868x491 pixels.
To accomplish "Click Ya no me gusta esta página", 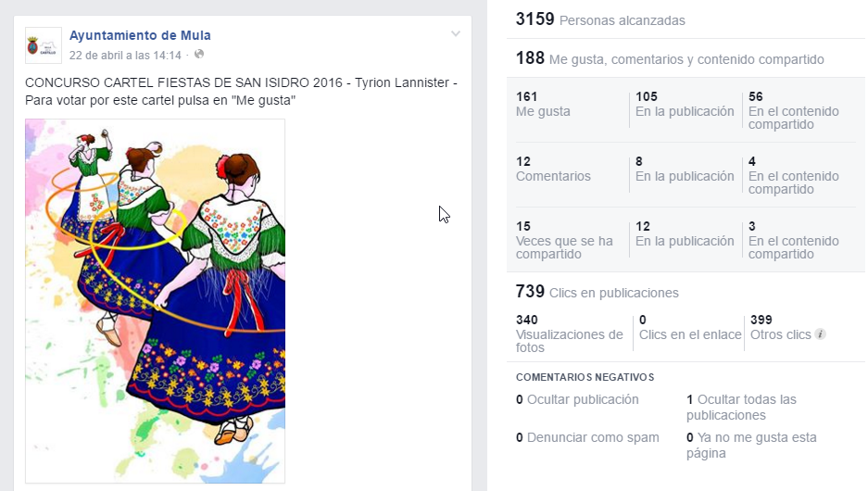I will 751,445.
